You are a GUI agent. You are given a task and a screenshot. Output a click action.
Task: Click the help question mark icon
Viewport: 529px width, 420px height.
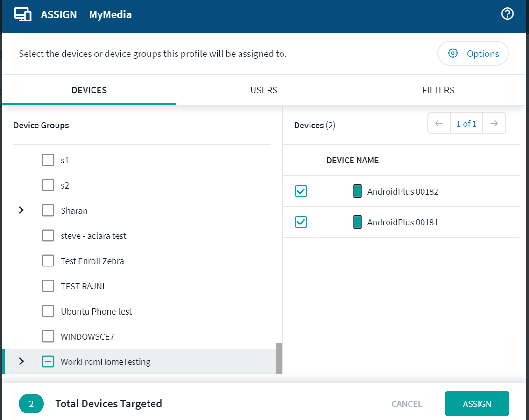pos(507,14)
